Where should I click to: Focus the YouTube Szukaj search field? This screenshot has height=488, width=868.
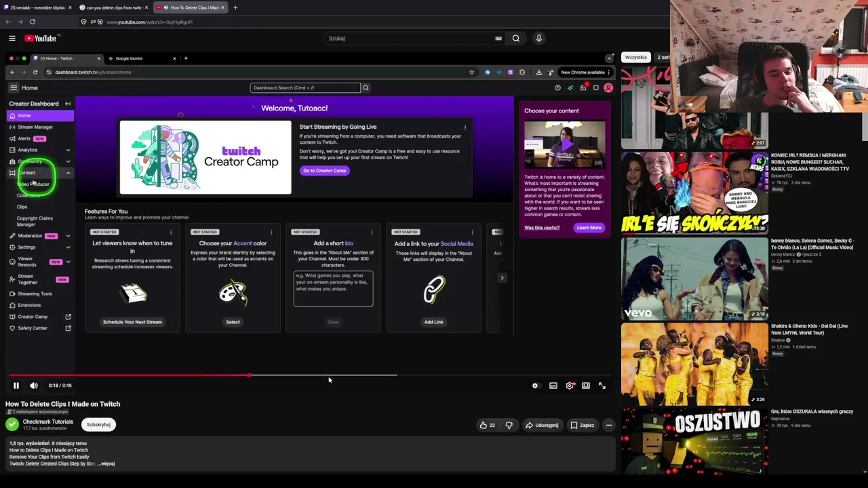410,39
